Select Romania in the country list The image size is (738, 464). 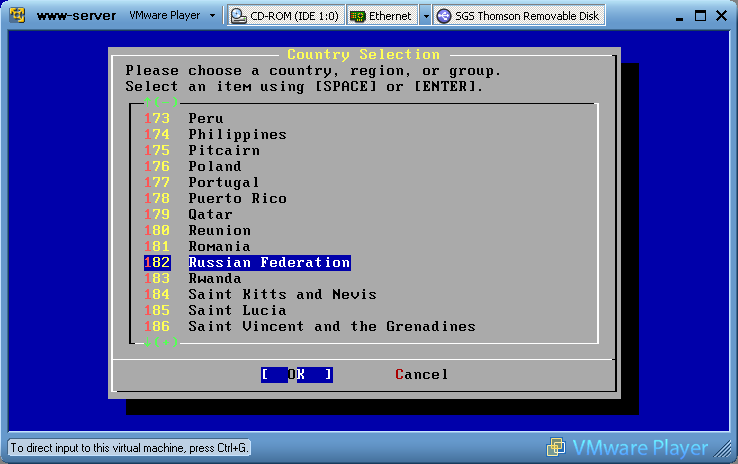(x=219, y=246)
